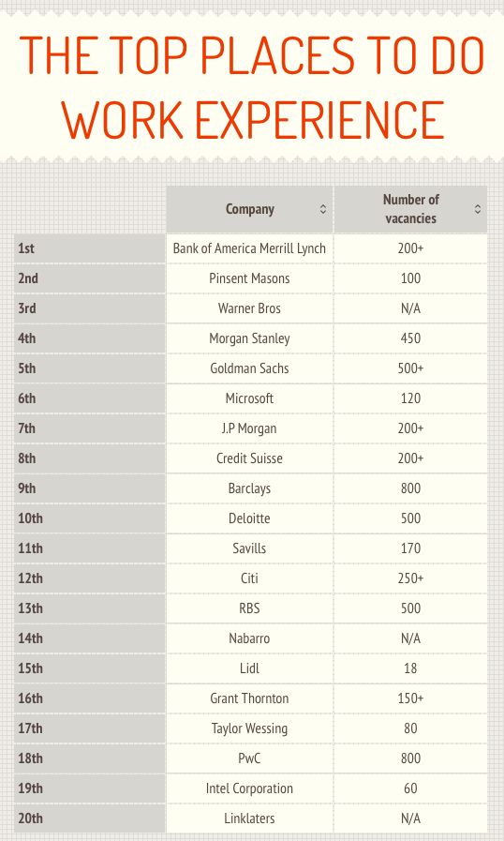Viewport: 504px width, 841px height.
Task: Select the Microsoft company cell
Action: tap(249, 398)
